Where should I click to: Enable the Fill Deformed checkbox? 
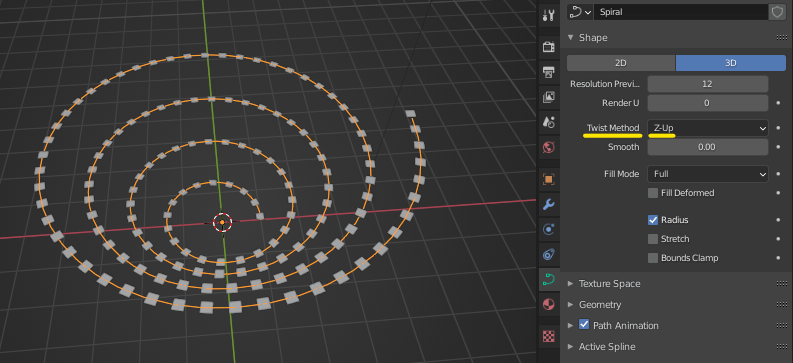click(653, 193)
